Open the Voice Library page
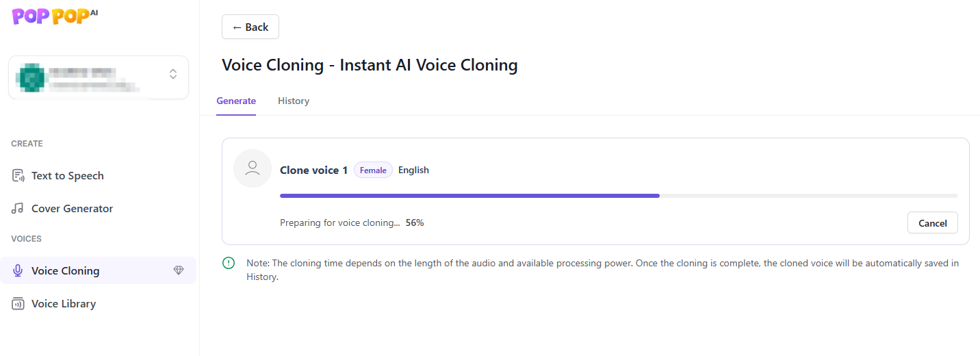980x356 pixels. [64, 304]
